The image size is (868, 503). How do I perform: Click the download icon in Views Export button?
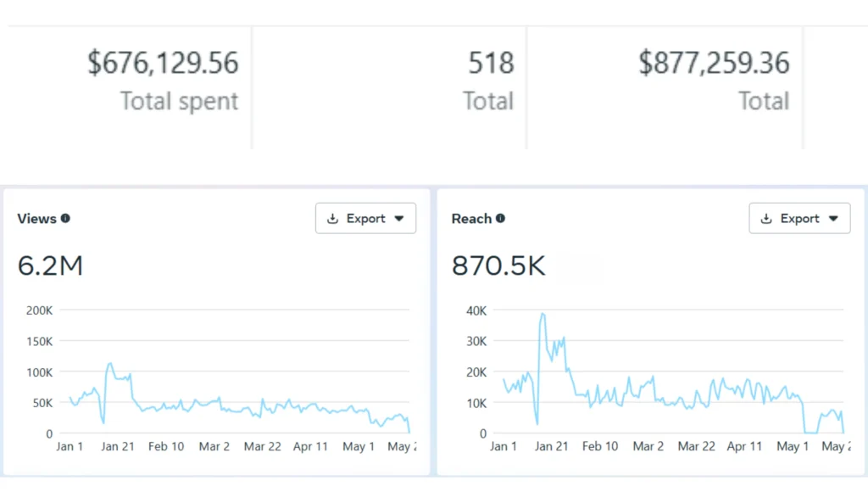[x=332, y=219]
